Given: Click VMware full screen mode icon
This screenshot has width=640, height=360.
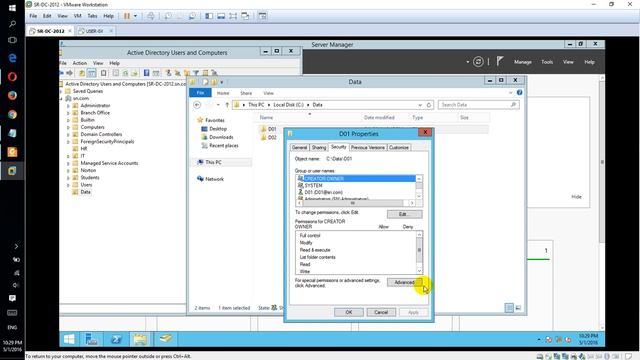Looking at the screenshot, I should click(233, 16).
